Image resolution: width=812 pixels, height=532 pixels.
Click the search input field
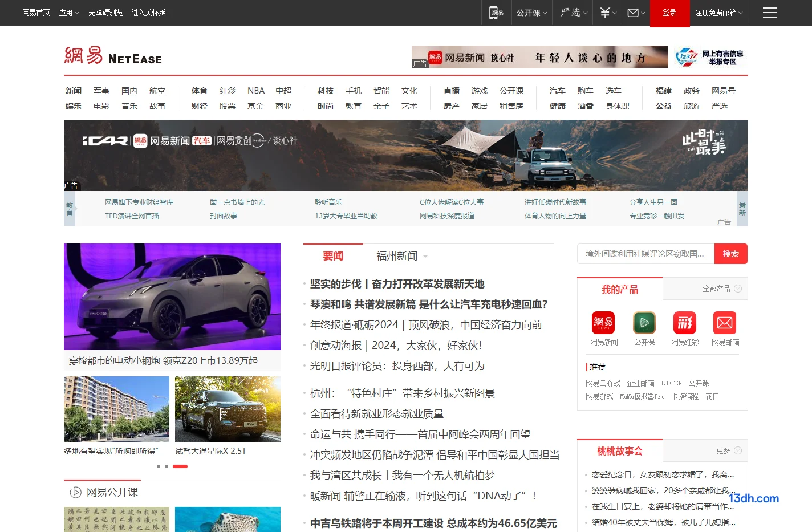click(x=645, y=254)
